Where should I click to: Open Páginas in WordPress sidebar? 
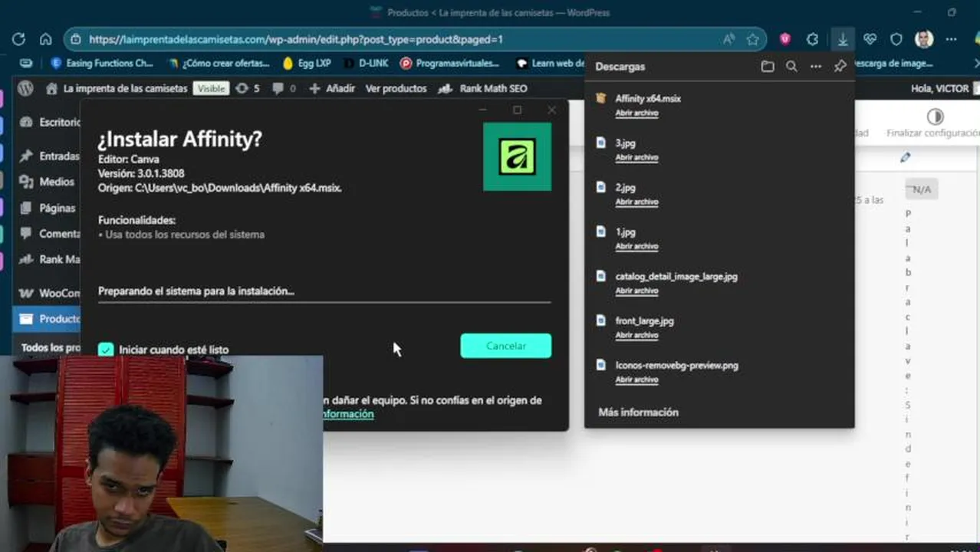[x=49, y=208]
